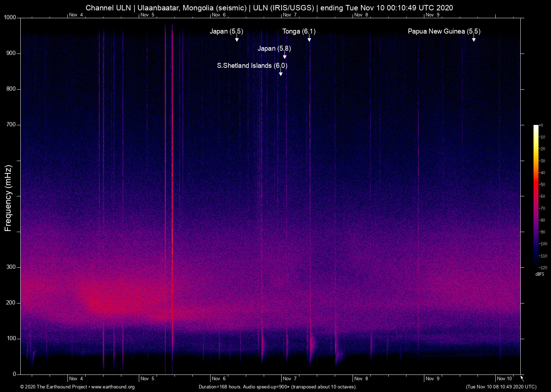Click the arrow marker under Japan (5.5)
The height and width of the screenshot is (392, 551).
pyautogui.click(x=237, y=39)
